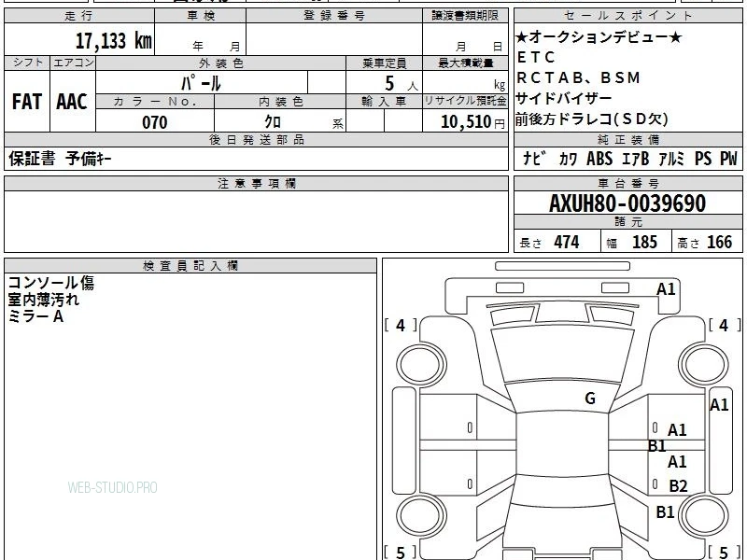The width and height of the screenshot is (747, 560).
Task: Click the B2 mark on rear door
Action: tap(678, 486)
